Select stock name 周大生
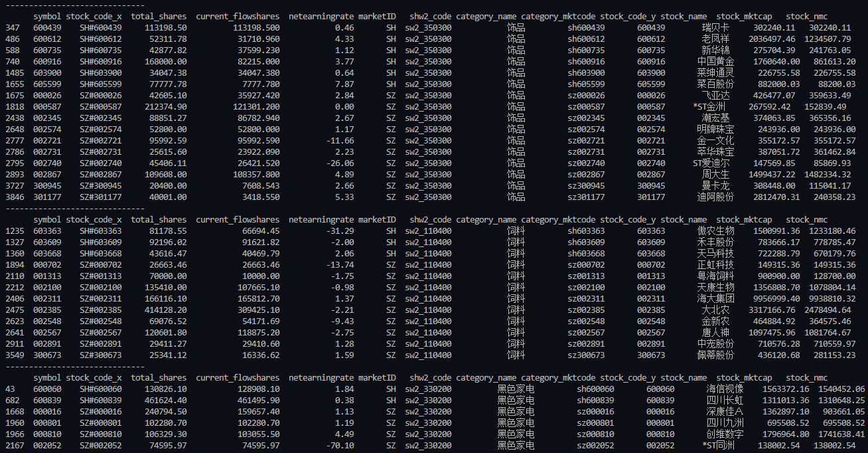 (715, 175)
